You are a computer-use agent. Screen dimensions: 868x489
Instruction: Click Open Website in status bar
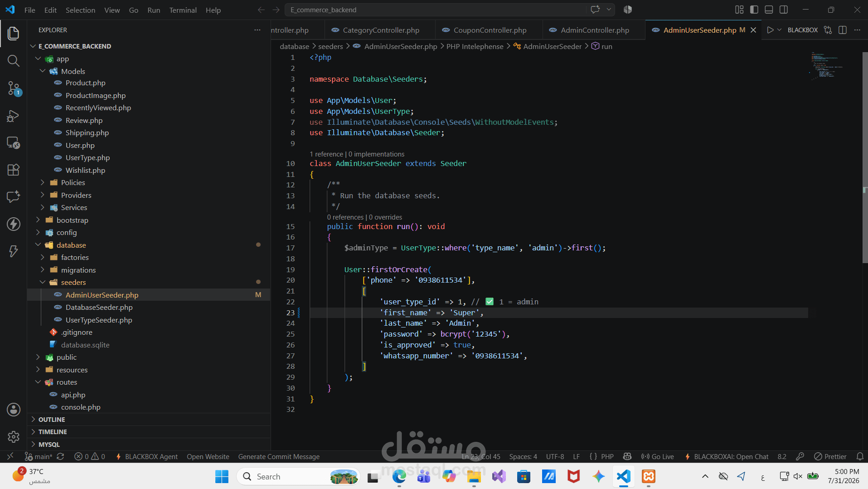[208, 456]
